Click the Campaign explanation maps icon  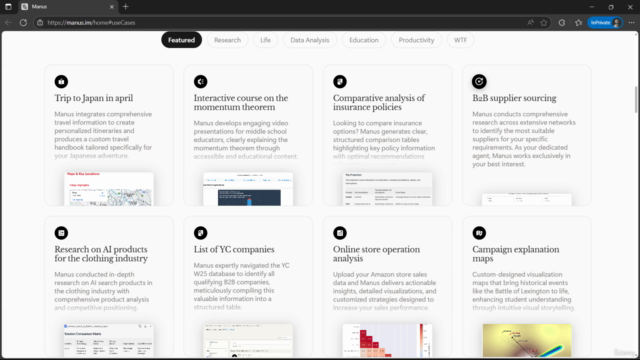[x=479, y=233]
